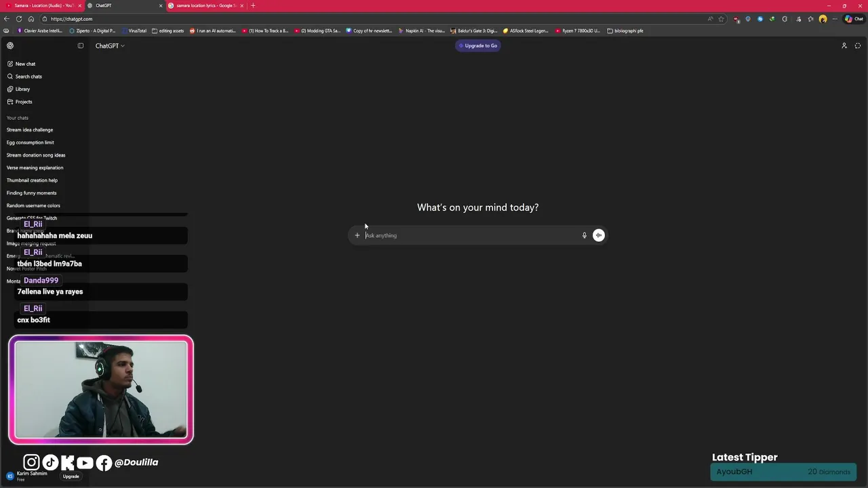Open the Projects section

click(x=20, y=102)
